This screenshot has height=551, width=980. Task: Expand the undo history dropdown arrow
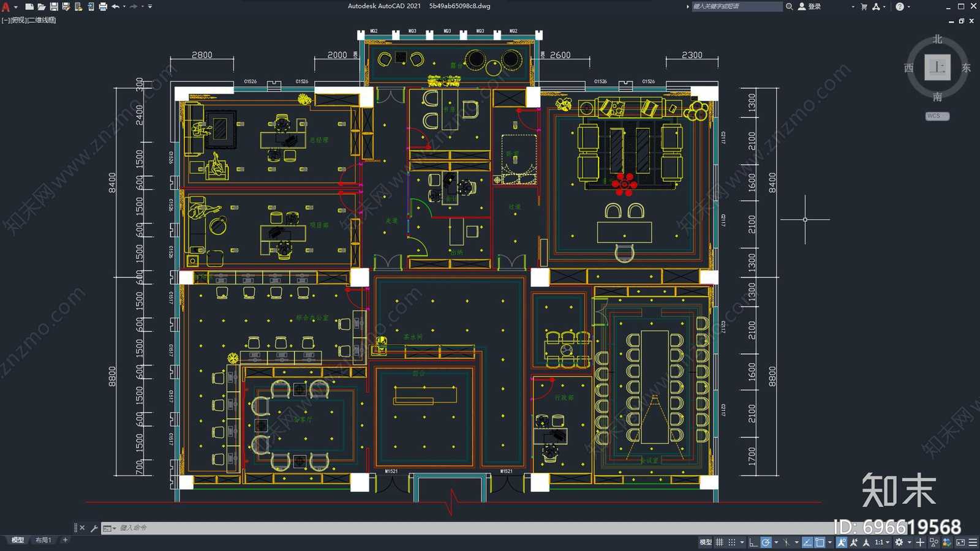(x=124, y=7)
